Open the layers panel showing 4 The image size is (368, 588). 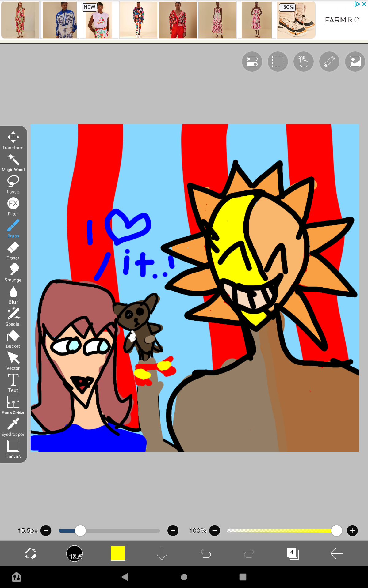tap(293, 553)
